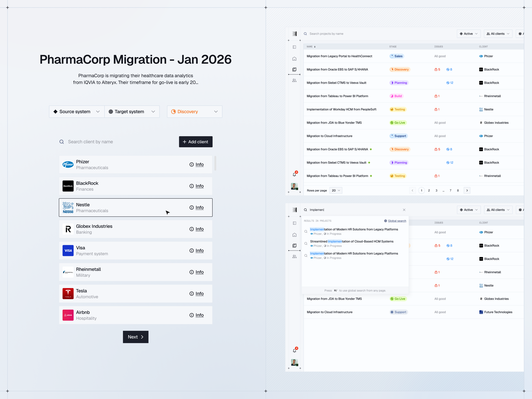Open the notifications bell in upper sidebar
The height and width of the screenshot is (399, 532).
(x=294, y=174)
